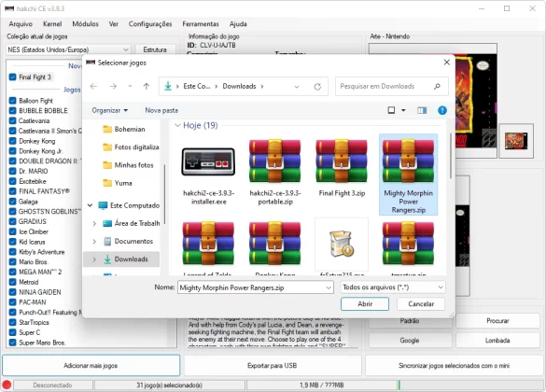Screen dimensions: 546x392
Task: Close the Selecionar jogos dialog
Action: tap(447, 63)
